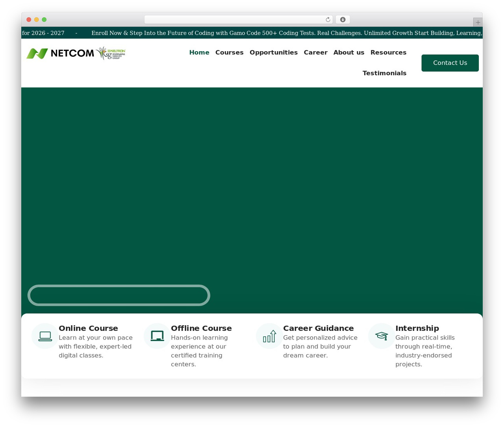The width and height of the screenshot is (504, 427).
Task: Close the browser window with red button
Action: 29,20
